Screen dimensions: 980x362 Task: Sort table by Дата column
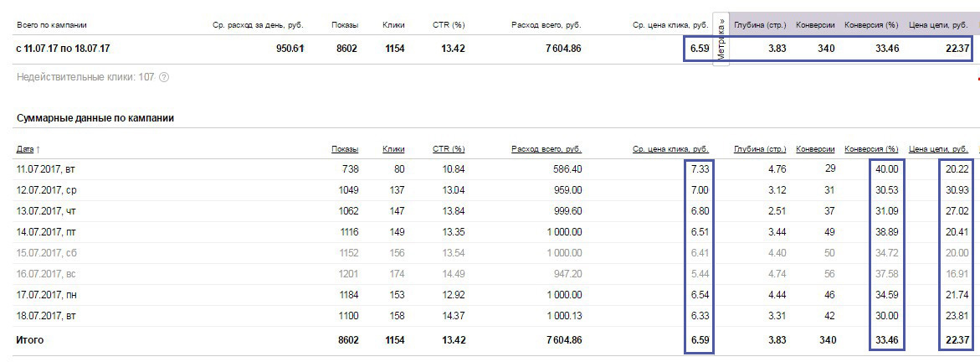(25, 149)
